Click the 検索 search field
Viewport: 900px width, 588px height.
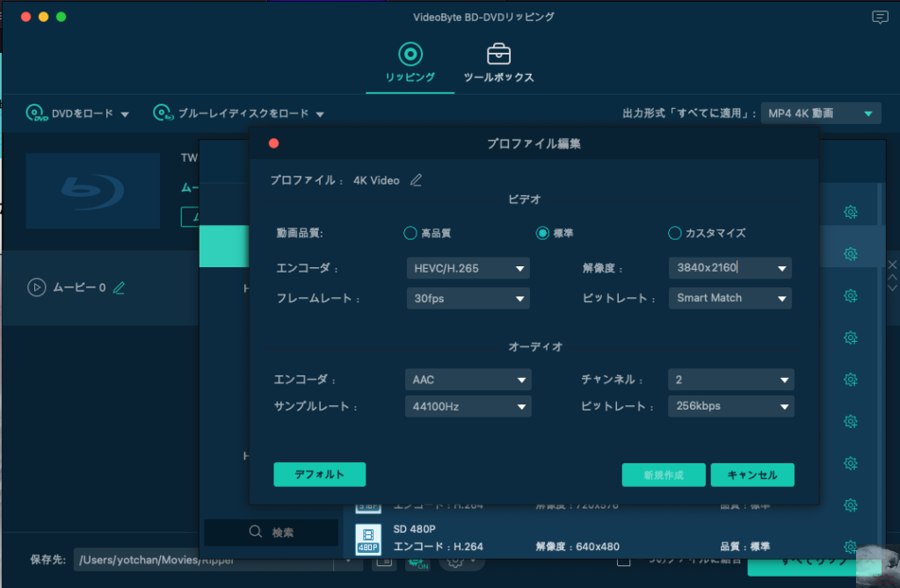[x=271, y=533]
